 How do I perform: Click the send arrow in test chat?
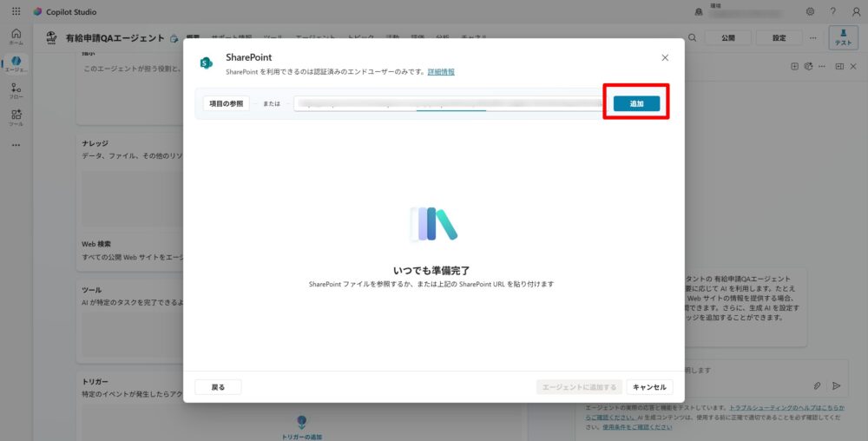(837, 385)
